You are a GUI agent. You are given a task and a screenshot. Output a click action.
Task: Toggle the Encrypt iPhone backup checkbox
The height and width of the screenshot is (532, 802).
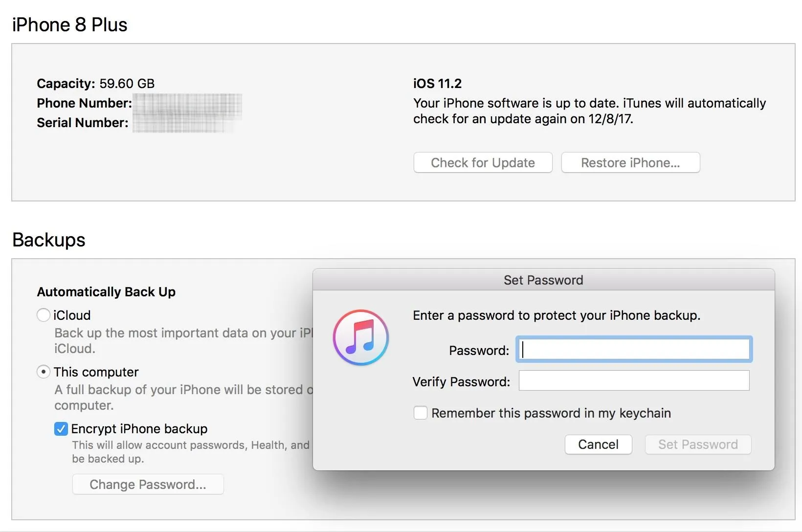click(x=61, y=429)
